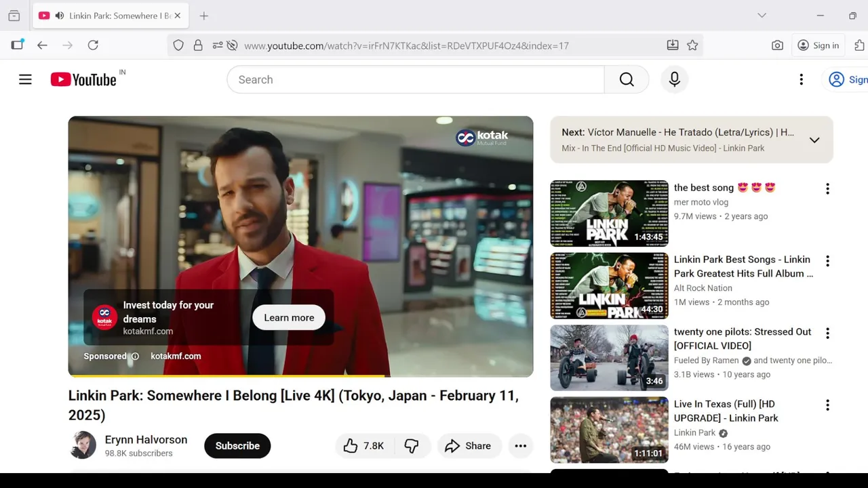Open tracking protection shield icon
The width and height of the screenshot is (868, 488).
[x=178, y=45]
